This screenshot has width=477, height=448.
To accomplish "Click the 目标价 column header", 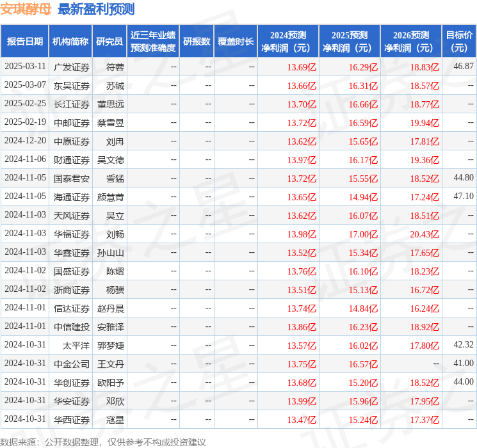I will pyautogui.click(x=459, y=42).
